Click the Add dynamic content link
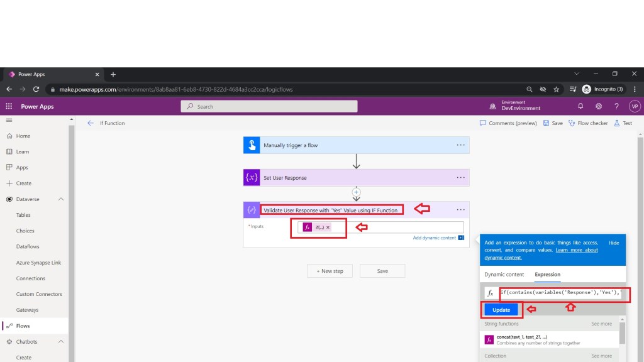This screenshot has width=644, height=362. click(x=435, y=238)
